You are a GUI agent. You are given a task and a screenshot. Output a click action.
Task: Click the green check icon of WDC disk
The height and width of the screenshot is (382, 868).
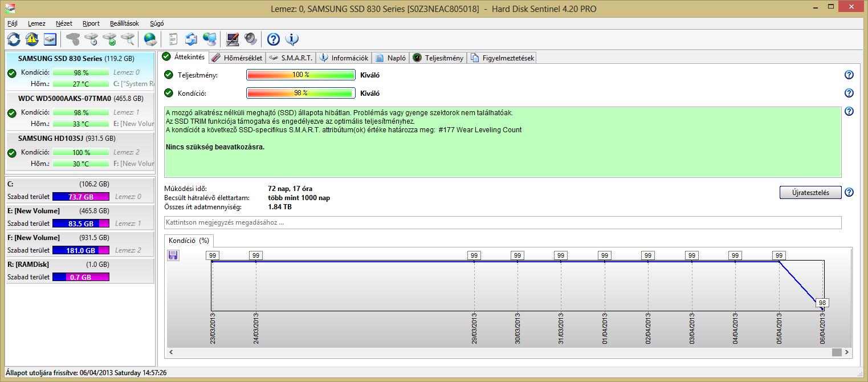[11, 113]
